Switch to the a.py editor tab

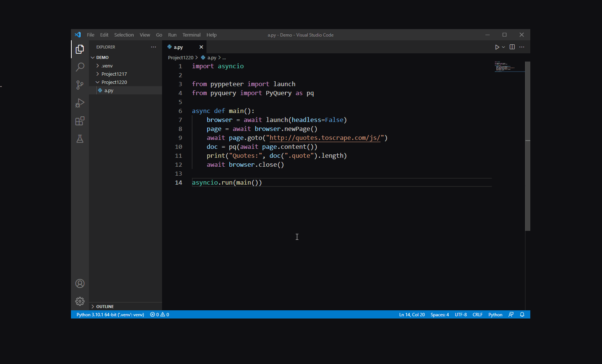tap(178, 47)
